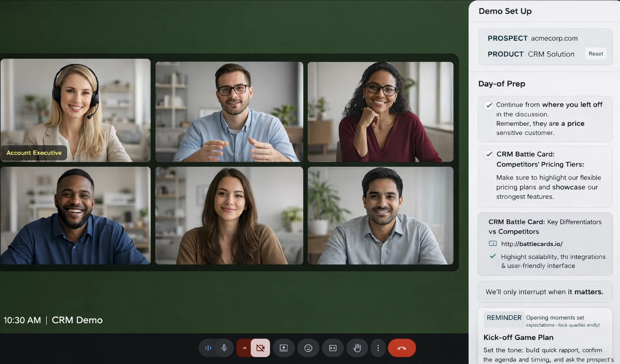Enable closed captions
The height and width of the screenshot is (364, 620).
pos(332,348)
